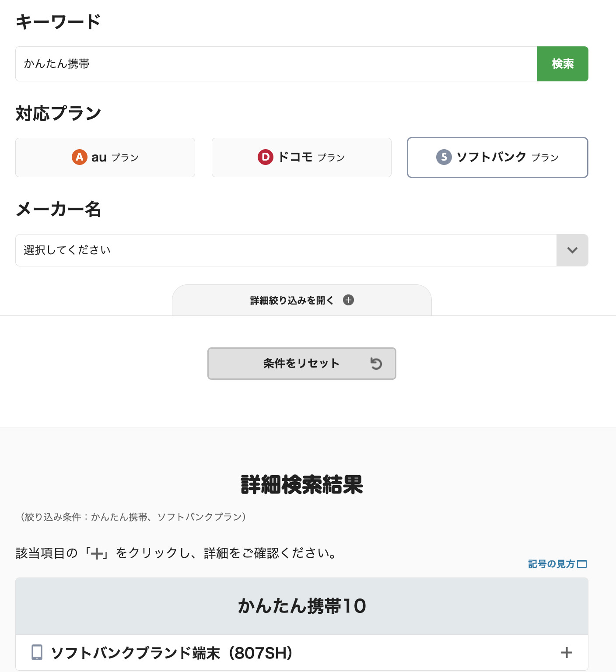Viewport: 616px width, 672px height.
Task: Click the circular reset arrow icon
Action: 376,364
